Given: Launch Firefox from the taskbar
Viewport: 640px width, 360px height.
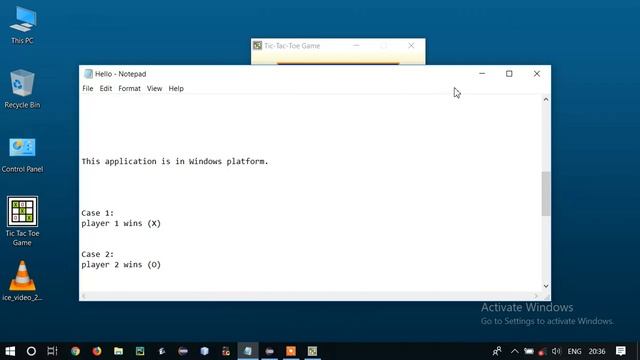Looking at the screenshot, I should 97,351.
